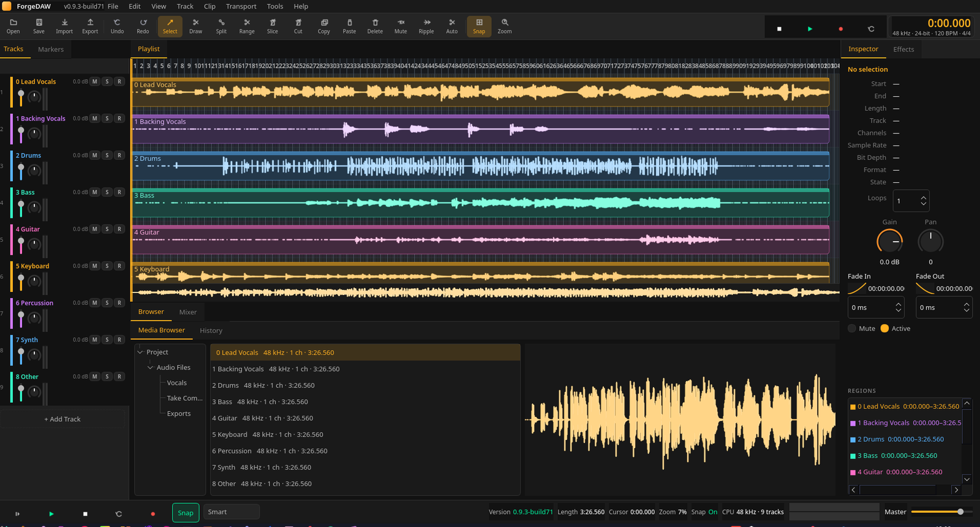
Task: Collapse the Audio Files tree node
Action: pyautogui.click(x=150, y=367)
